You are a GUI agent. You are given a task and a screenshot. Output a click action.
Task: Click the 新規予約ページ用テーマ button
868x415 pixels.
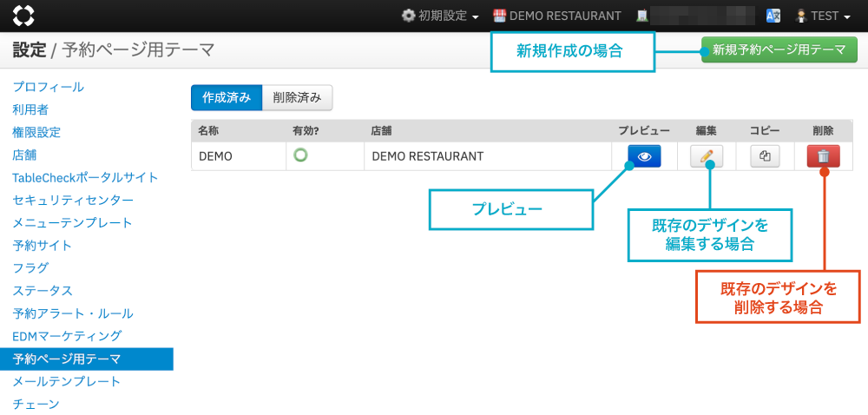pos(779,50)
